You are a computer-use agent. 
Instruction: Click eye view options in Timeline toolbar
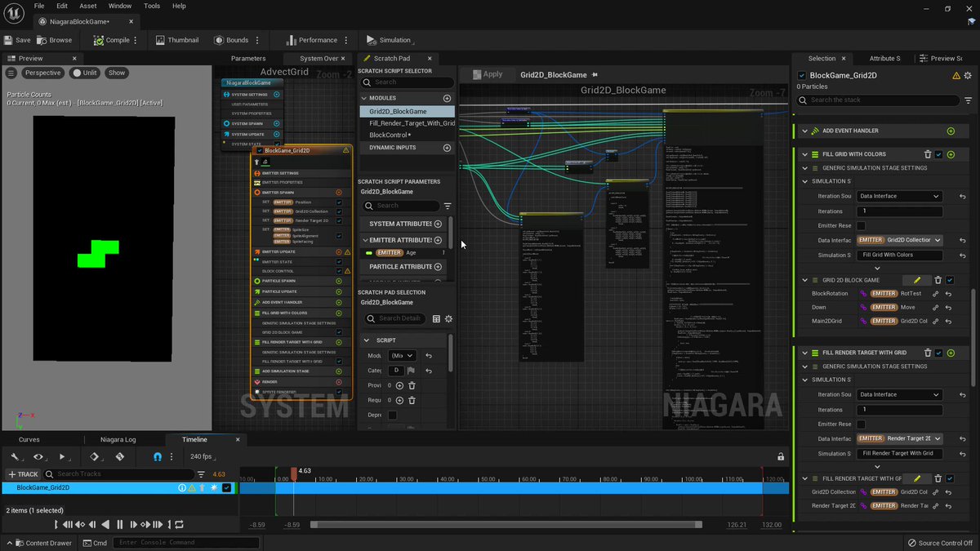38,456
